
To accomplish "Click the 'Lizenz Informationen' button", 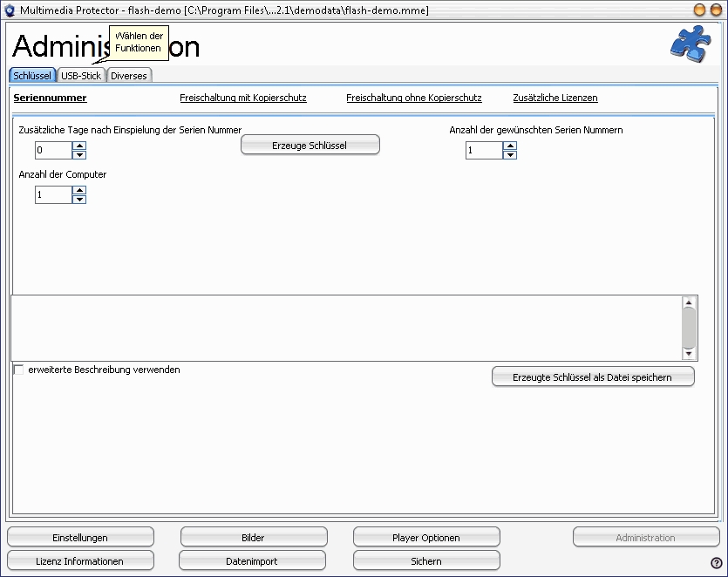I will tap(80, 561).
